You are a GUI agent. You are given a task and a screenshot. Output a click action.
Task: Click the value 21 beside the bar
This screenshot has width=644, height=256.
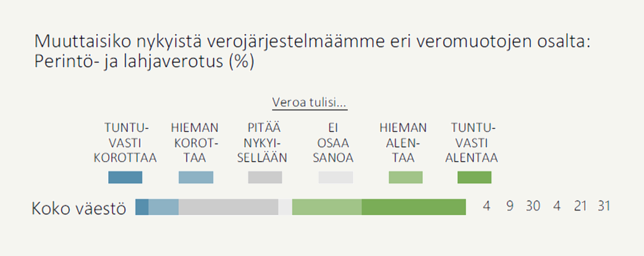(580, 207)
